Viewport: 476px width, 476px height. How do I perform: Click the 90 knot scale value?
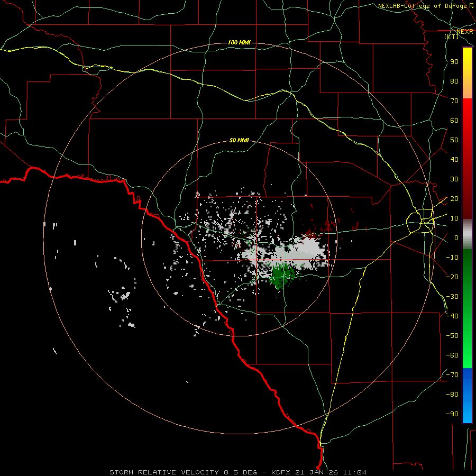click(x=454, y=62)
